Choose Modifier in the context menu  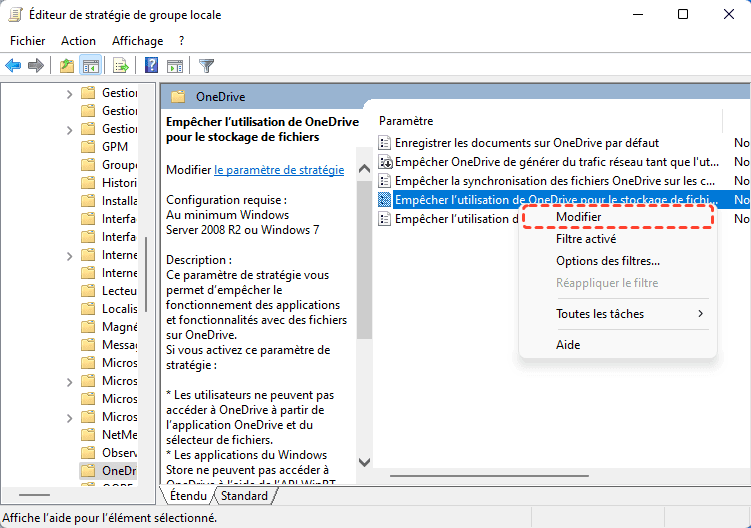click(618, 217)
